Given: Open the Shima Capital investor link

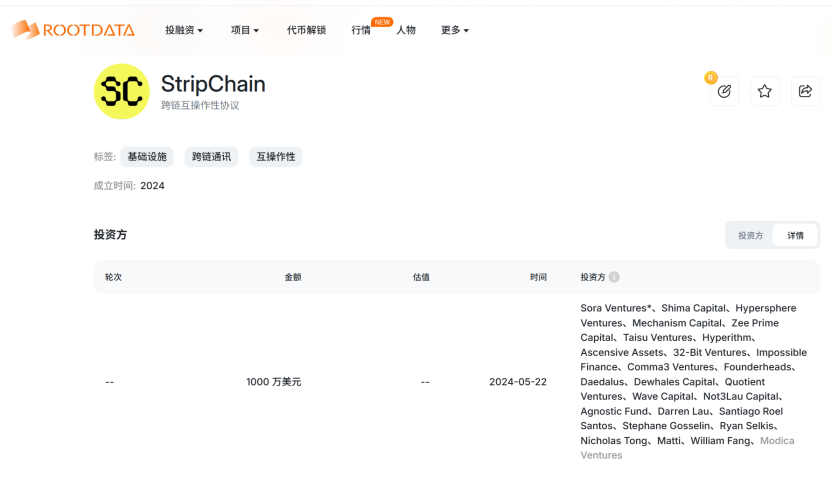Looking at the screenshot, I should tap(693, 308).
